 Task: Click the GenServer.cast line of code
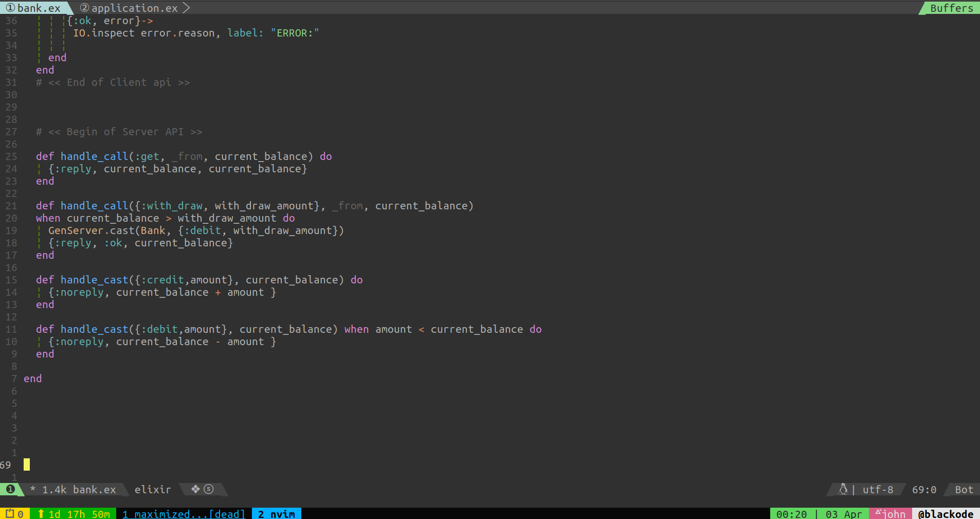(x=195, y=230)
